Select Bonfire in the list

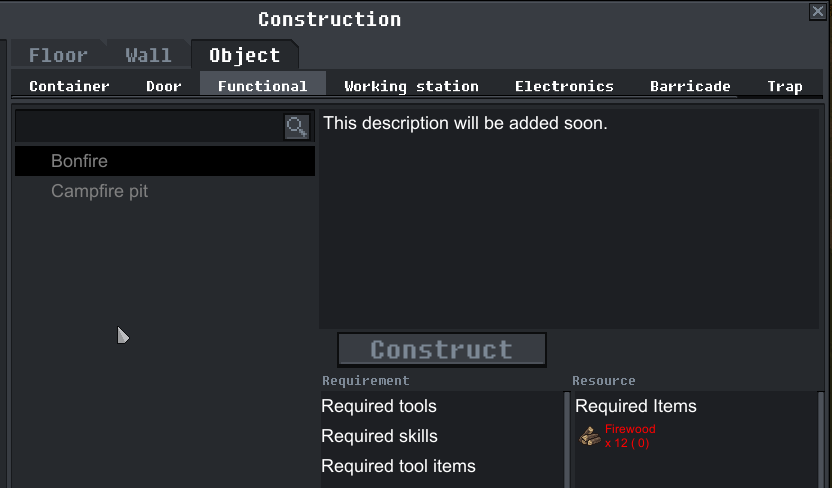(80, 161)
